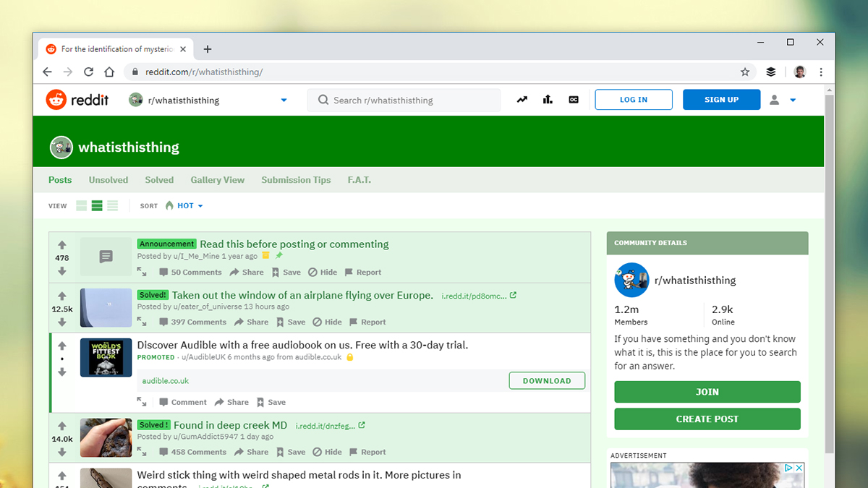Viewport: 868px width, 488px height.
Task: Expand the airplane window post preview
Action: [142, 322]
